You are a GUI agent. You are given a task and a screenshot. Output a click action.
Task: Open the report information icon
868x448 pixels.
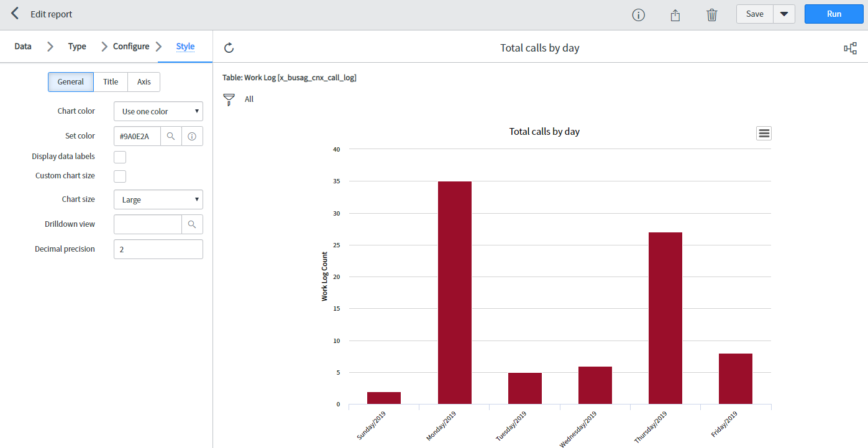click(x=638, y=15)
